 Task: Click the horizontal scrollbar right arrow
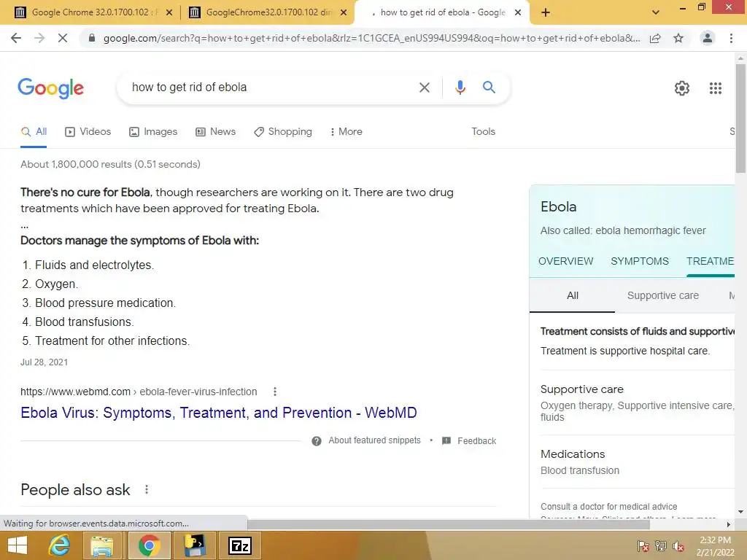728,524
